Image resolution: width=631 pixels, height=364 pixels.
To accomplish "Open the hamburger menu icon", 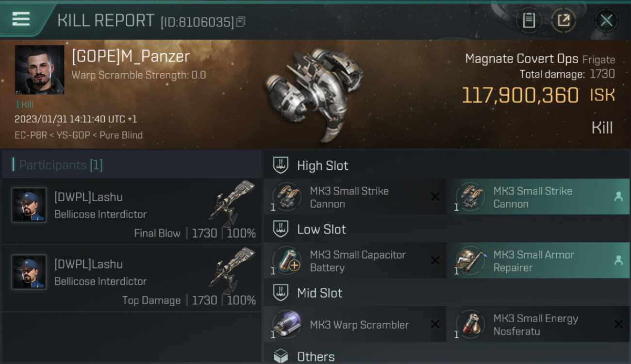I will 21,19.
